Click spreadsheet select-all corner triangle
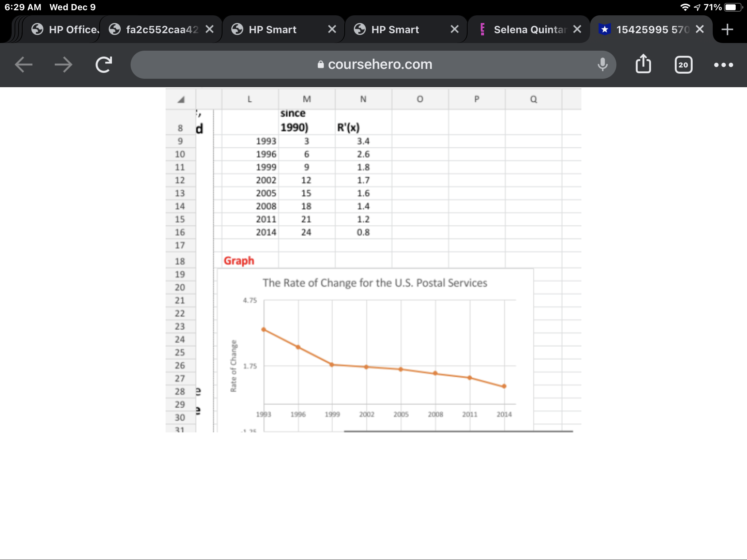Screen dimensions: 747x560 pyautogui.click(x=181, y=99)
